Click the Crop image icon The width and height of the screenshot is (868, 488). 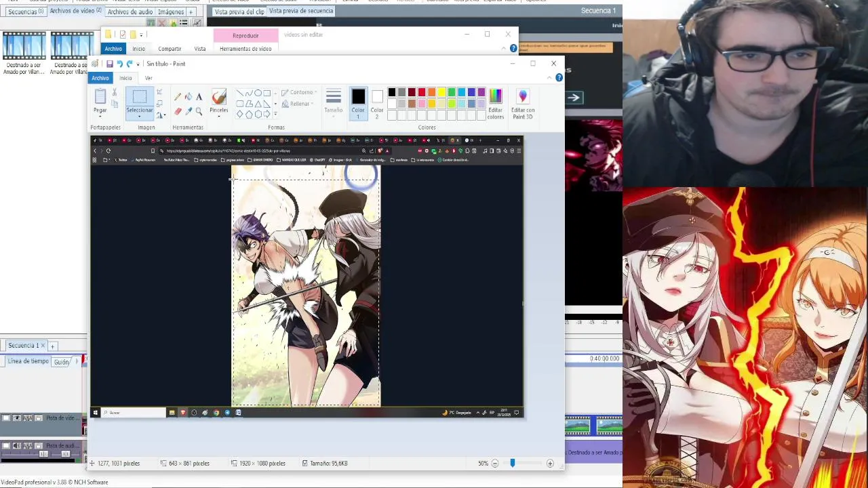pos(159,92)
